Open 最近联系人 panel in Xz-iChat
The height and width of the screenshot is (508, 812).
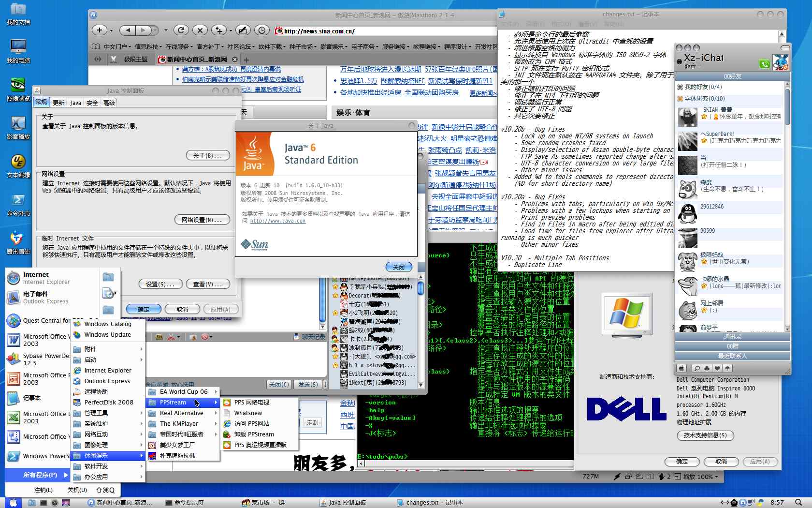732,356
